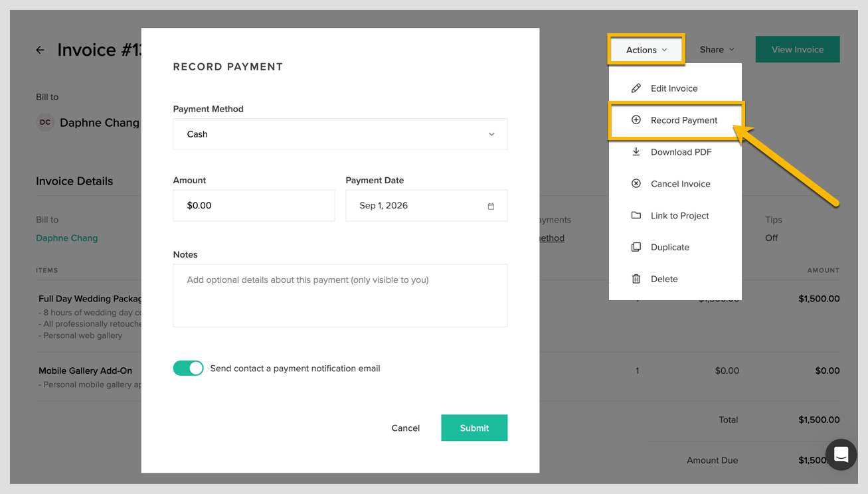
Task: Click the Tips Off value
Action: [x=771, y=238]
